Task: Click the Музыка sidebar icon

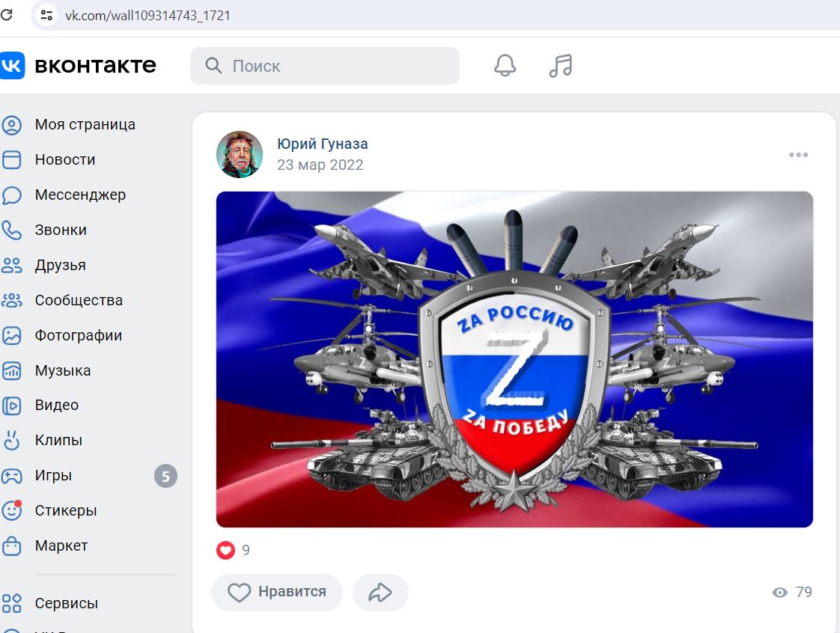Action: [x=11, y=370]
